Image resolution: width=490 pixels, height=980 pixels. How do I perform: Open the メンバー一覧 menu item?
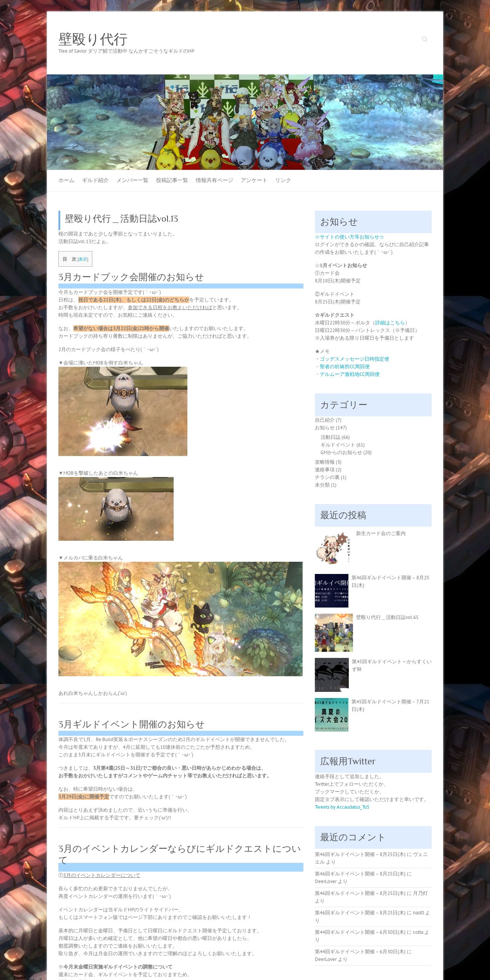click(x=132, y=180)
